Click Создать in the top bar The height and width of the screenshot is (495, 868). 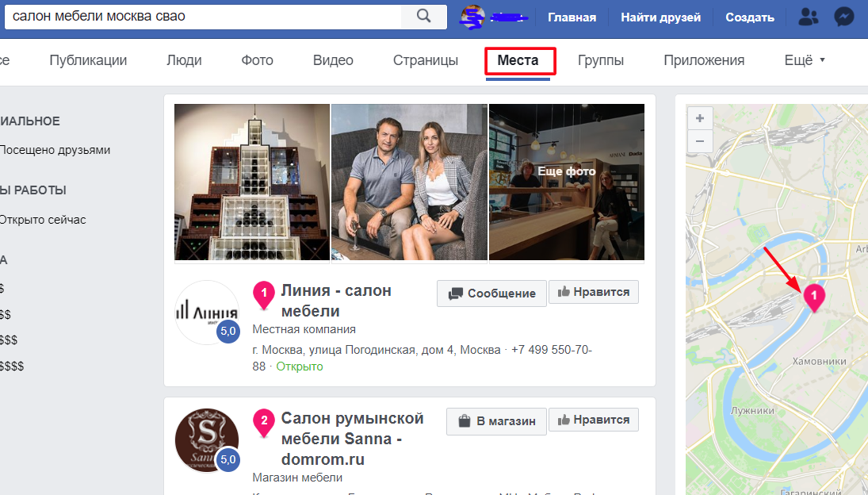[750, 17]
